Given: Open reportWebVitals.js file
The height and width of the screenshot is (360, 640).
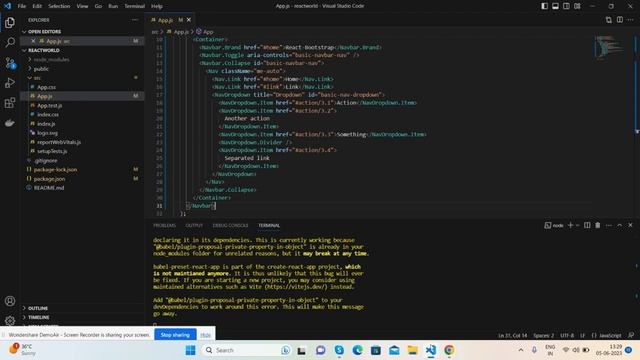Looking at the screenshot, I should [59, 142].
